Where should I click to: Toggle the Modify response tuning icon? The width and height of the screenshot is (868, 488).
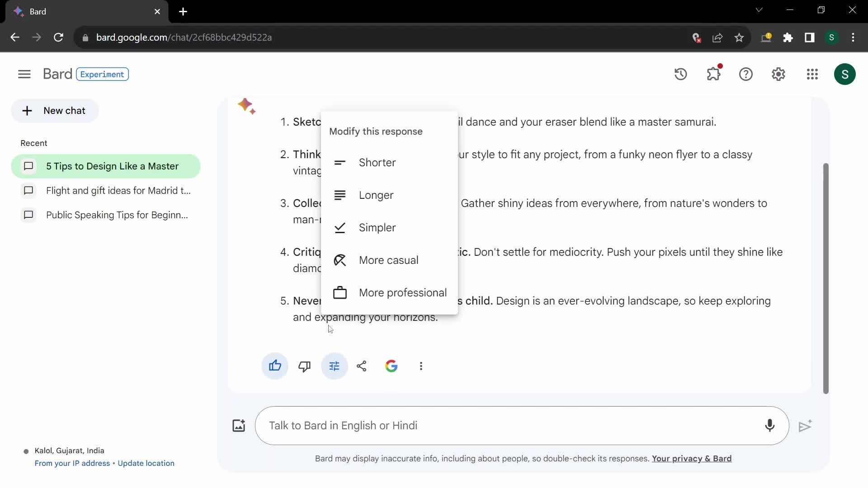(x=335, y=366)
